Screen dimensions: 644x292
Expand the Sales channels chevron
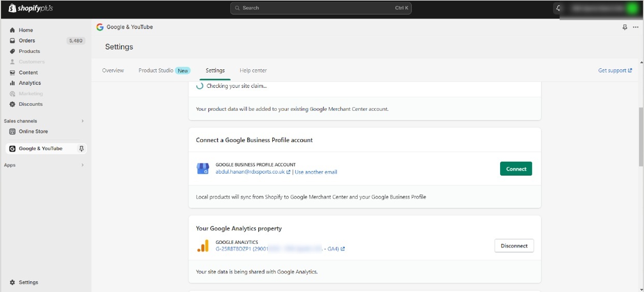pos(82,121)
